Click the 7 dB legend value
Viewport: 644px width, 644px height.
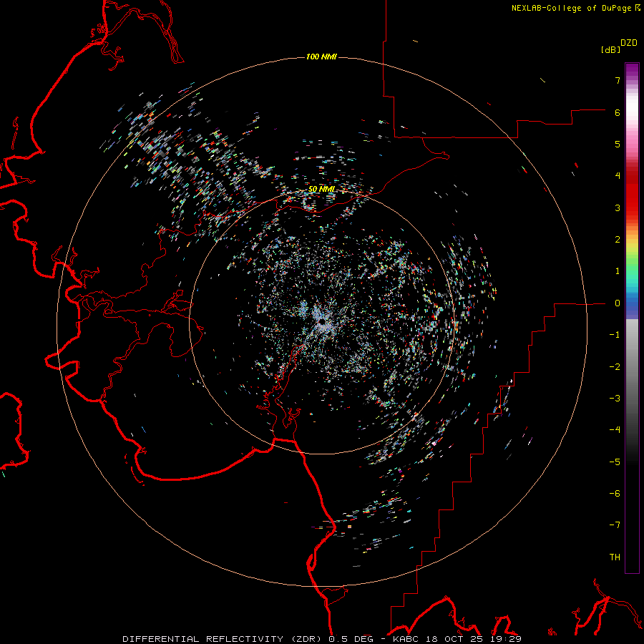point(618,80)
